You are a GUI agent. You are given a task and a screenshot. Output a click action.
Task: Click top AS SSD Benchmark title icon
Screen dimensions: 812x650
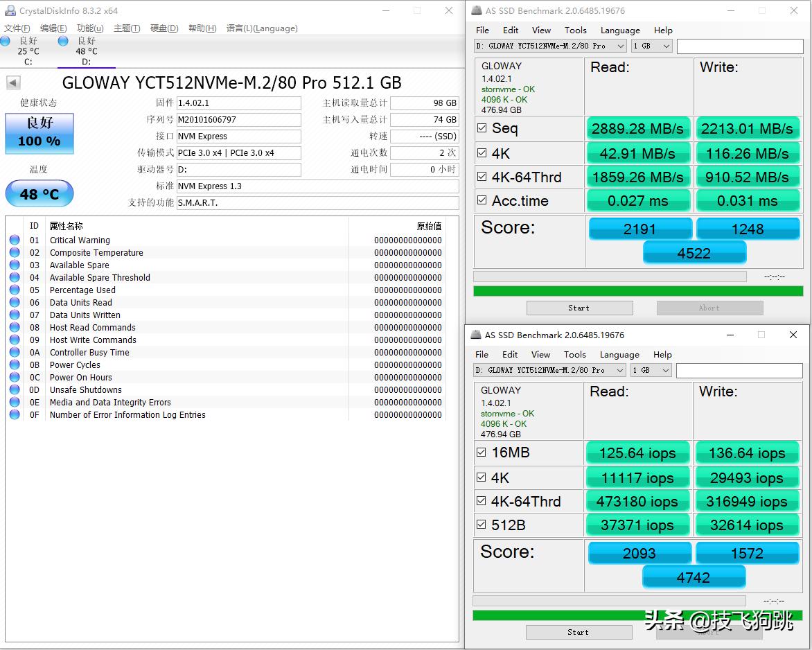pyautogui.click(x=476, y=10)
